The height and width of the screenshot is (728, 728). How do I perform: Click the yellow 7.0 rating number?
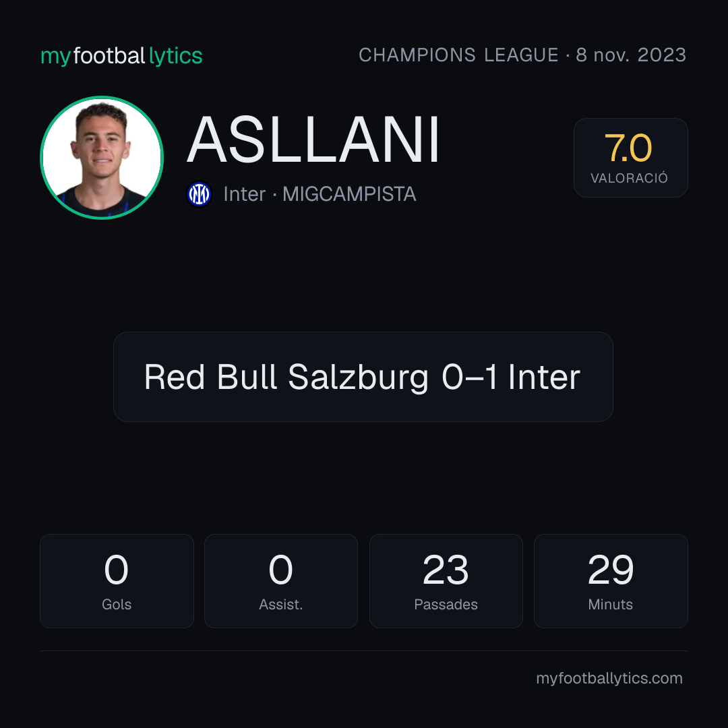click(628, 148)
